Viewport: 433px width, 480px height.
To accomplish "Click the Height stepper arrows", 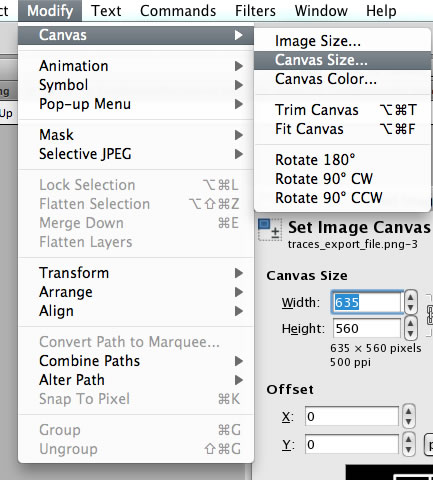I will (x=410, y=328).
